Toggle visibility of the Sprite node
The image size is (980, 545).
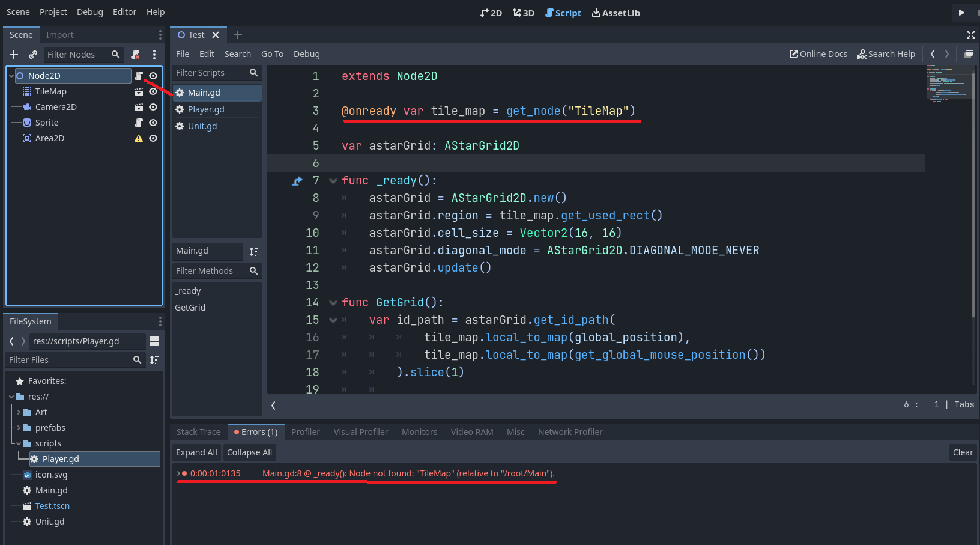153,123
